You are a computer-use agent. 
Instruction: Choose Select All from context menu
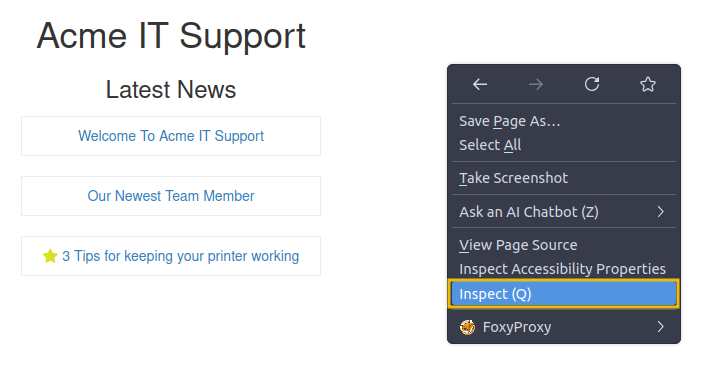[563, 145]
